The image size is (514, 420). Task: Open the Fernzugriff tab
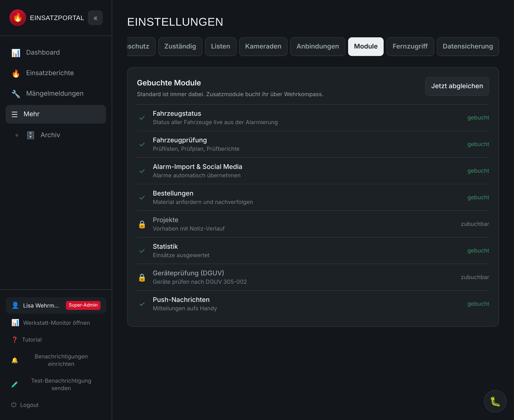[x=410, y=47]
